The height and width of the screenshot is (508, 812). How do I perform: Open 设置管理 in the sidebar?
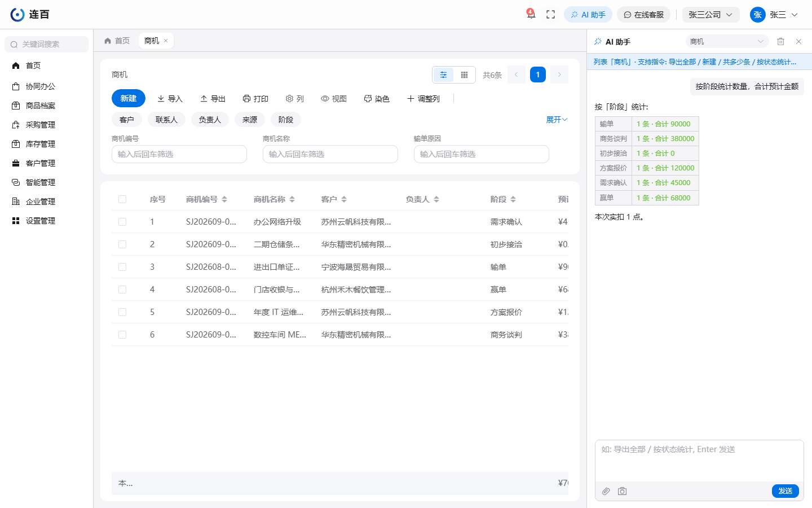(47, 221)
